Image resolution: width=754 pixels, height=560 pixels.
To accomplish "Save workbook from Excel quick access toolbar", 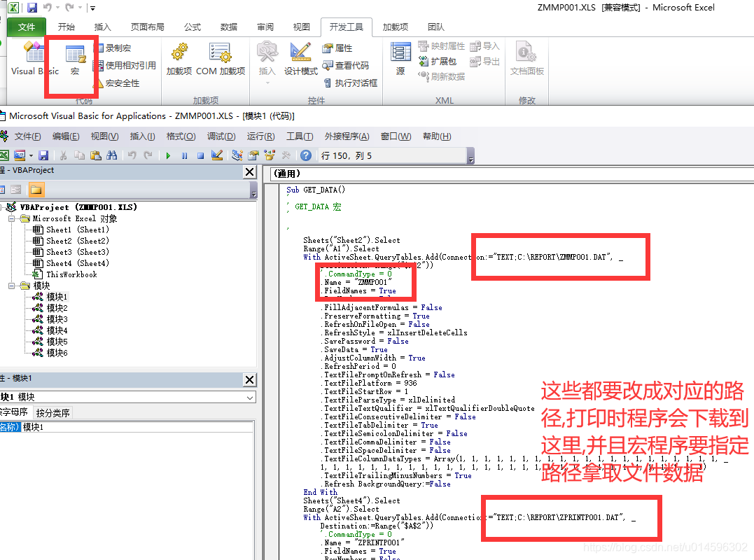I will pos(32,8).
